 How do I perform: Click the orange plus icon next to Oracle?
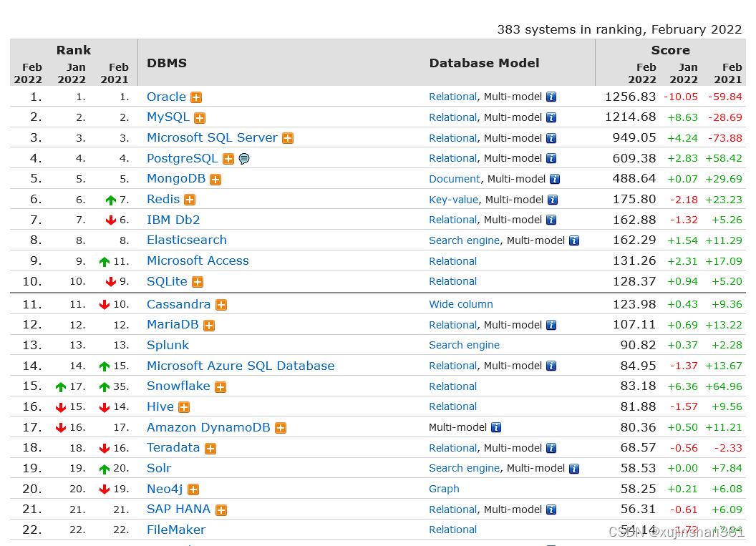[196, 97]
